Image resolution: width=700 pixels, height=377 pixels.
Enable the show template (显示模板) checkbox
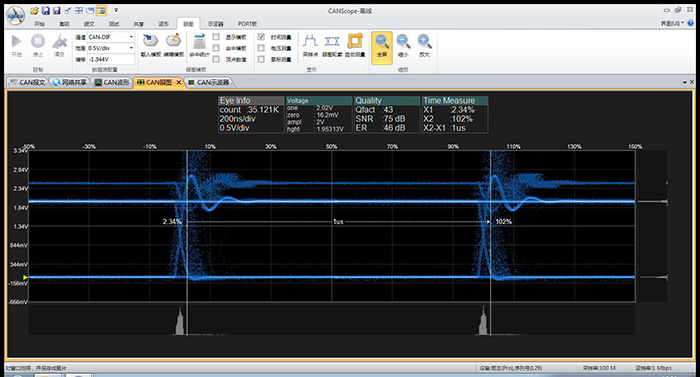(x=216, y=37)
